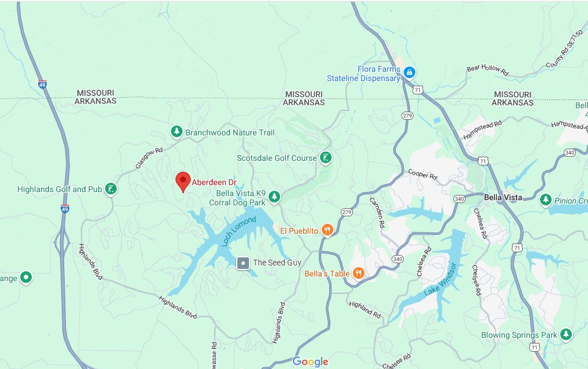Click the Highlands Golf and Pub golf icon

[x=111, y=189]
